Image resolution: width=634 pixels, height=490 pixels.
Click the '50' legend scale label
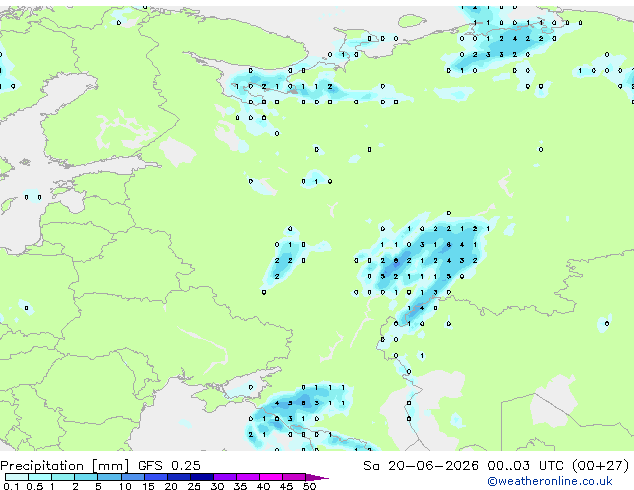(x=310, y=486)
